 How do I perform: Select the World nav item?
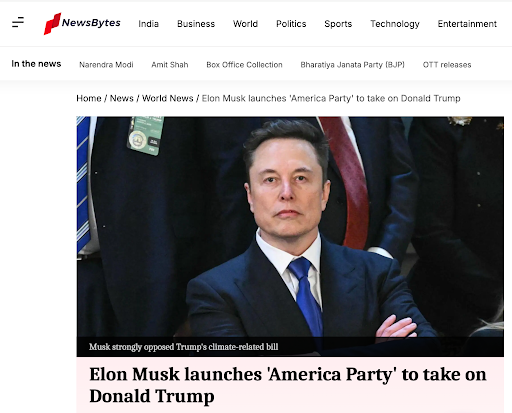coord(245,24)
